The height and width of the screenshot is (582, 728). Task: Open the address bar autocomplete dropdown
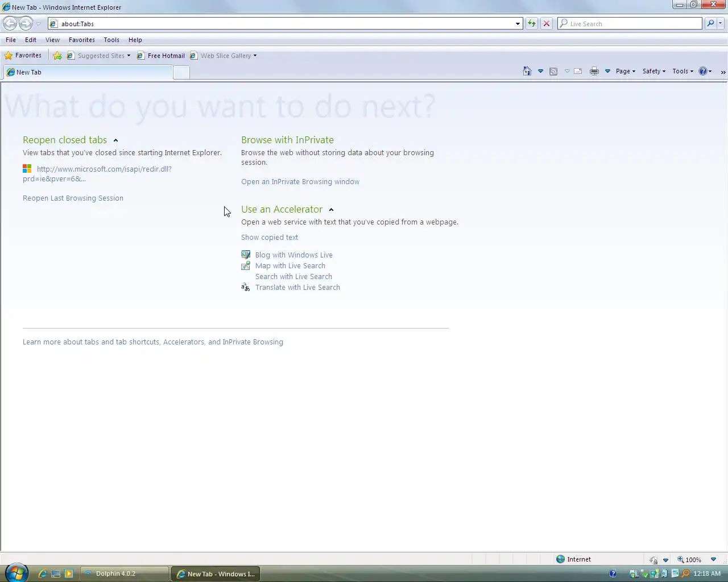click(518, 24)
